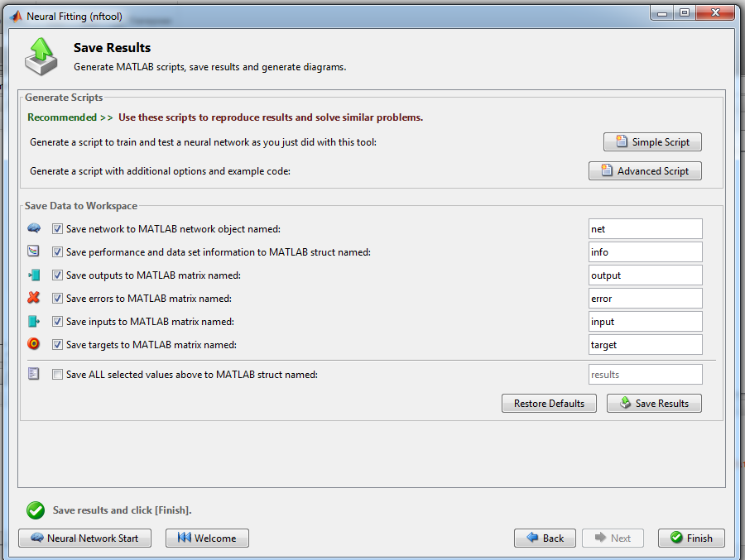
Task: Maximize the nftool window
Action: (685, 13)
